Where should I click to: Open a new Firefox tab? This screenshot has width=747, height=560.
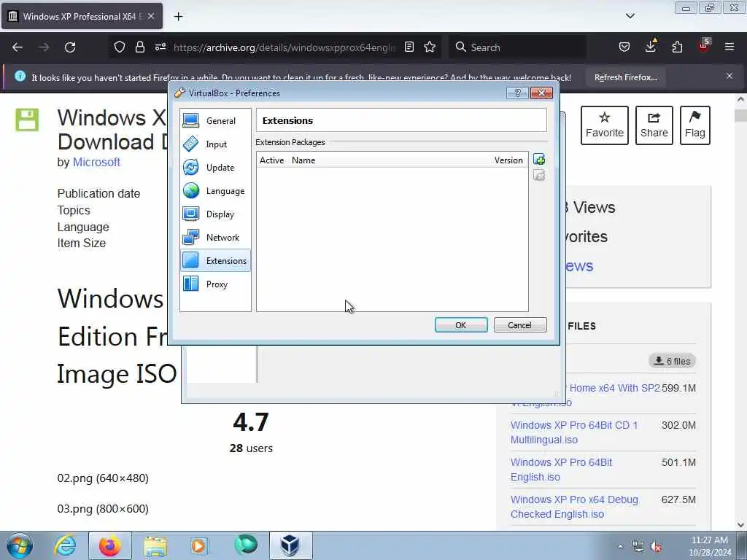(178, 17)
